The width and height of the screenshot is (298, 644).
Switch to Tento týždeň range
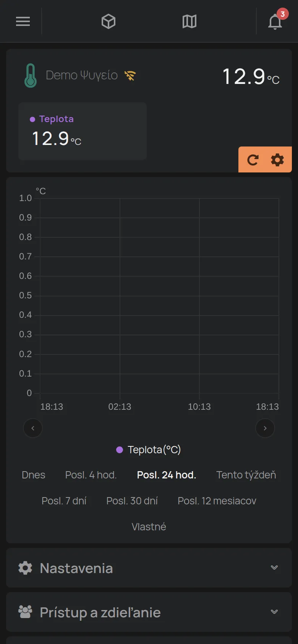246,475
